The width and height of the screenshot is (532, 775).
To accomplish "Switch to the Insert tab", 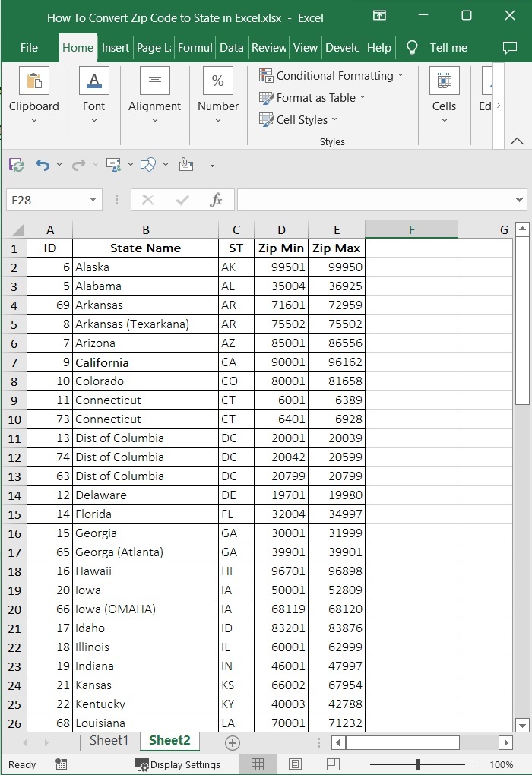I will (116, 48).
